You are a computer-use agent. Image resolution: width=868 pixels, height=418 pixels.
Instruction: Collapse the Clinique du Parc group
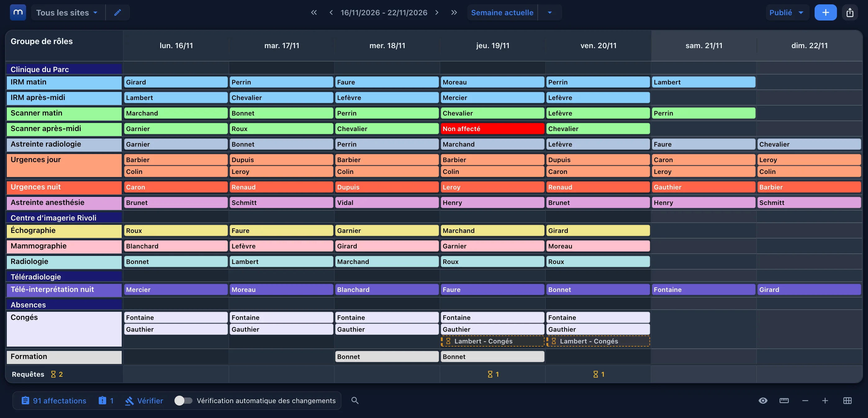(x=64, y=69)
